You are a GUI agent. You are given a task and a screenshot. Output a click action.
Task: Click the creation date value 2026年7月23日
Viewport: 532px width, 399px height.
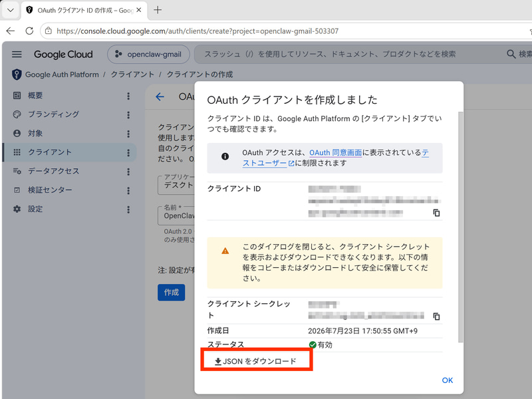[362, 331]
